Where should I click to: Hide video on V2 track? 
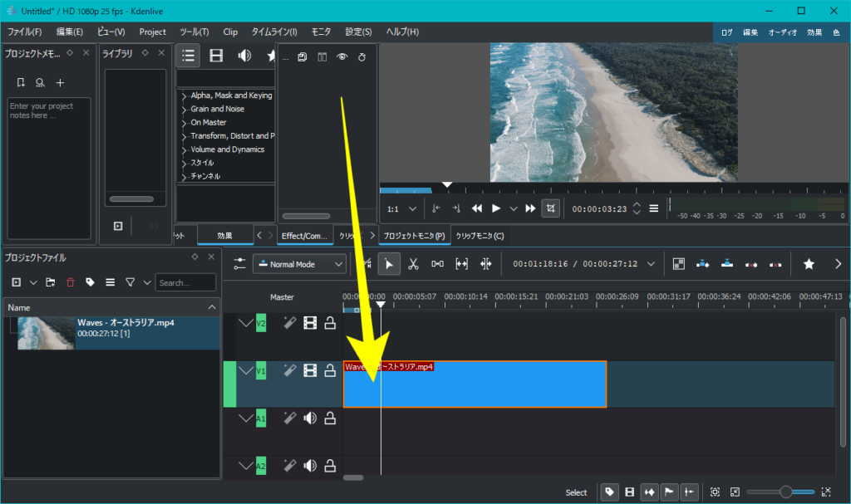tap(310, 323)
